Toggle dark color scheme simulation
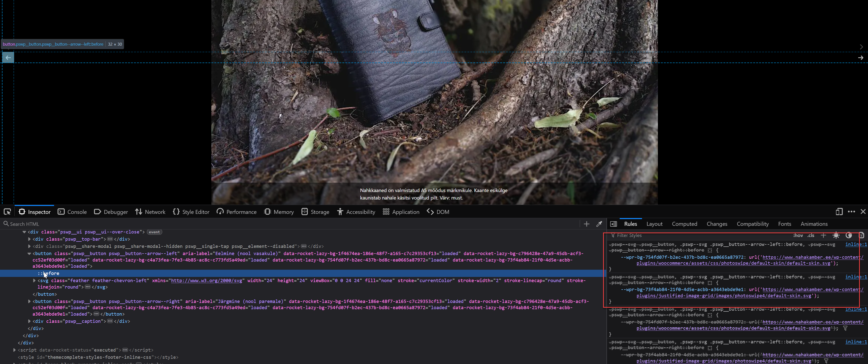The height and width of the screenshot is (364, 868). 849,235
